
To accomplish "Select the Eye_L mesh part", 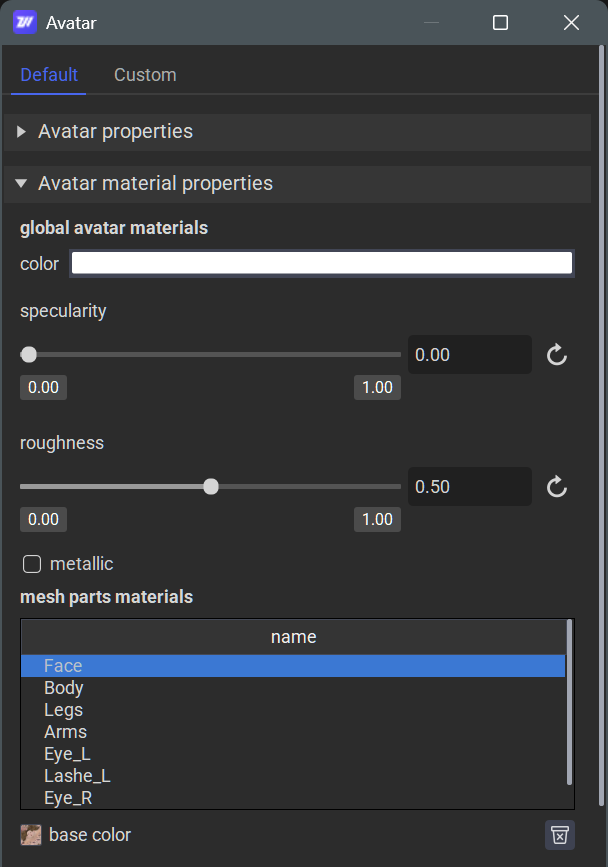I will coord(66,753).
